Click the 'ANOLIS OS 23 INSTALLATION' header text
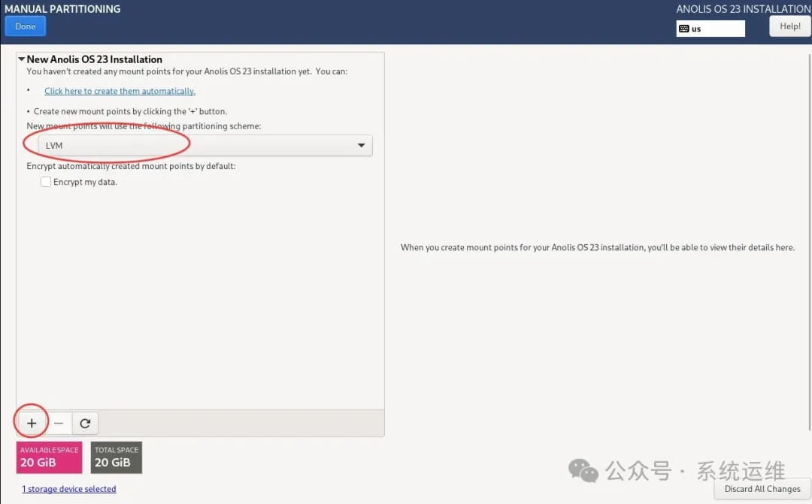This screenshot has height=504, width=812. pos(743,9)
